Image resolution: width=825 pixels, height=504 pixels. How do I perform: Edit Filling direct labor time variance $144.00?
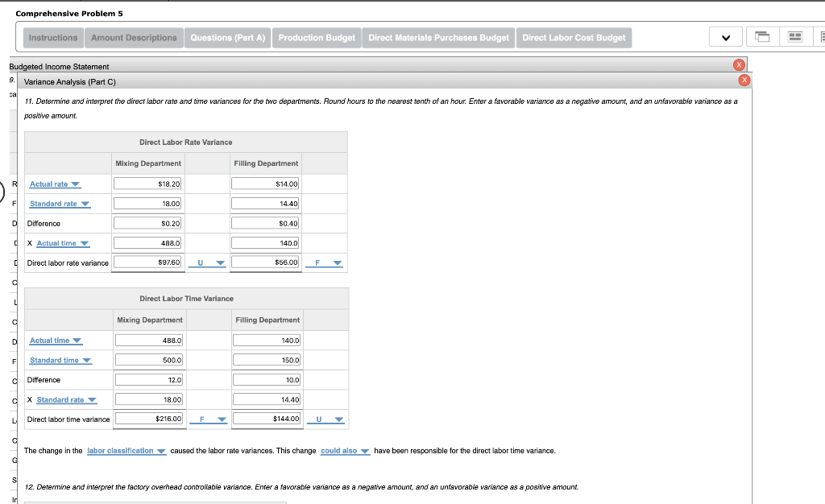(x=267, y=419)
